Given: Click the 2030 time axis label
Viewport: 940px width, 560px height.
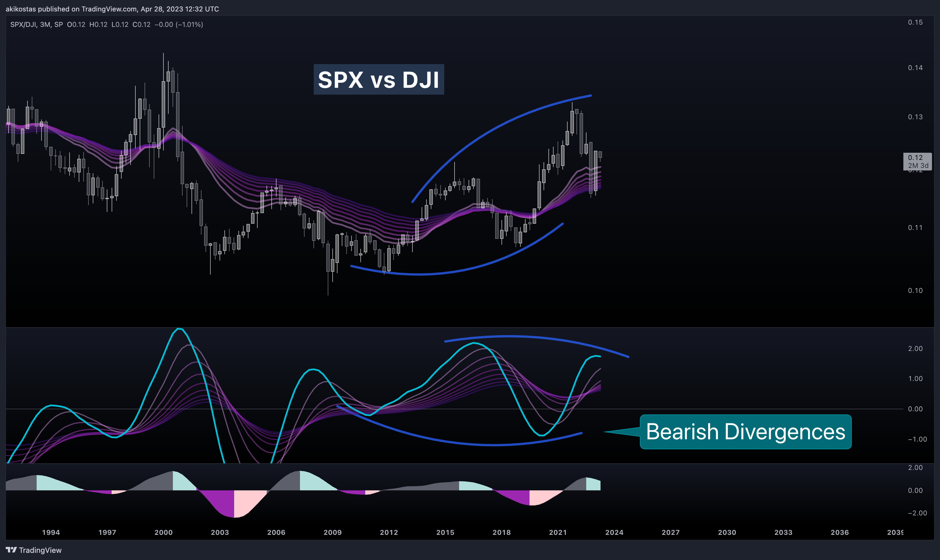Looking at the screenshot, I should coord(727,532).
